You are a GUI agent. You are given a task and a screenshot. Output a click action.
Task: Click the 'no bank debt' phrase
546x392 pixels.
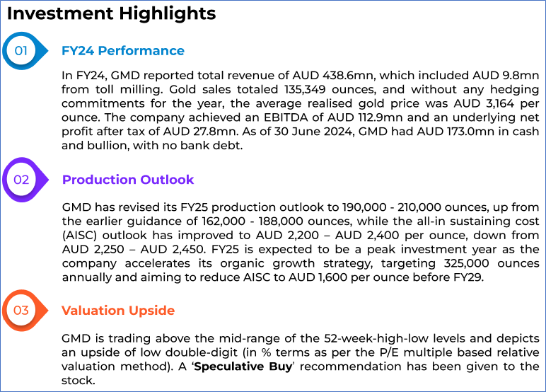[x=202, y=145]
